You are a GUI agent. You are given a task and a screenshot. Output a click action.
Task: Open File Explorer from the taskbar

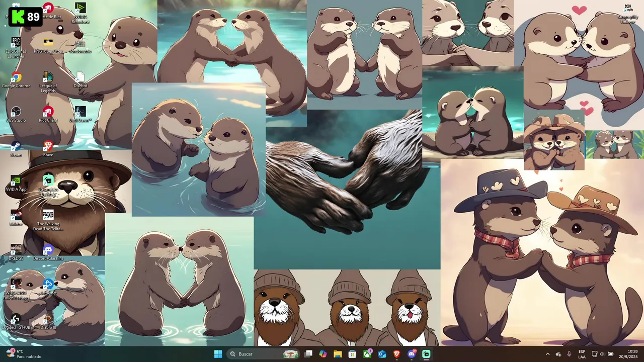coord(338,354)
